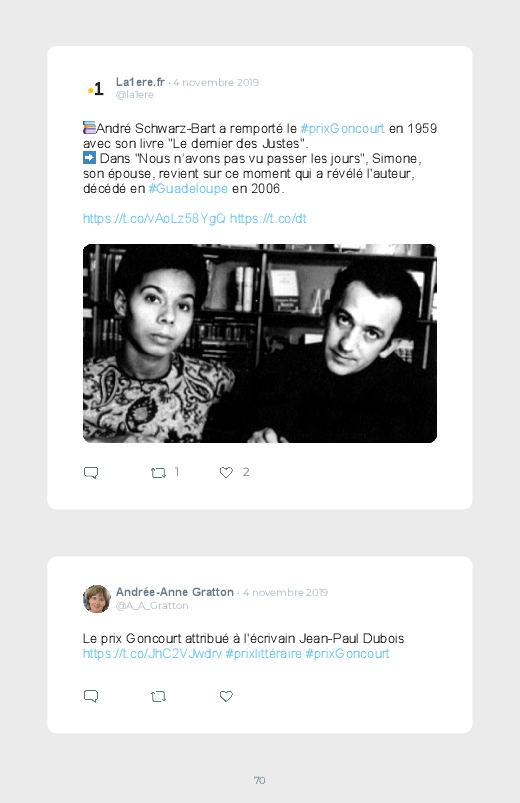
Task: Follow the t.co/vAoLz58YgQ link
Action: [154, 219]
